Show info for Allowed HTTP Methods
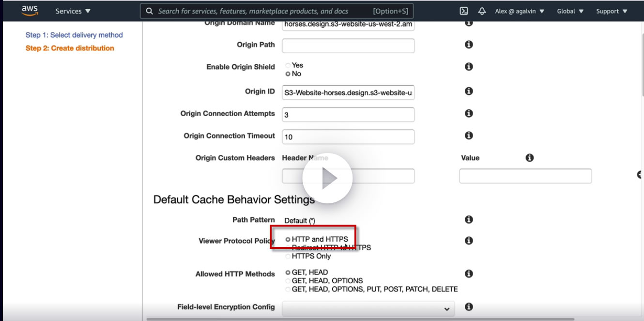The height and width of the screenshot is (321, 644). 469,274
